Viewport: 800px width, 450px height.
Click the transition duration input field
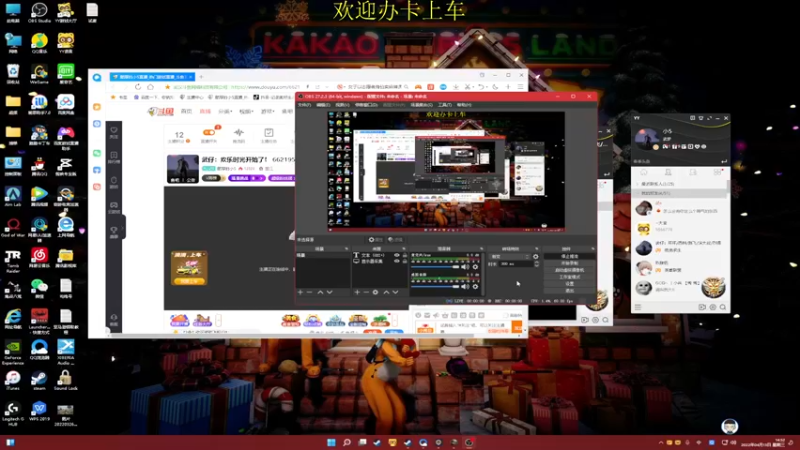pos(516,264)
